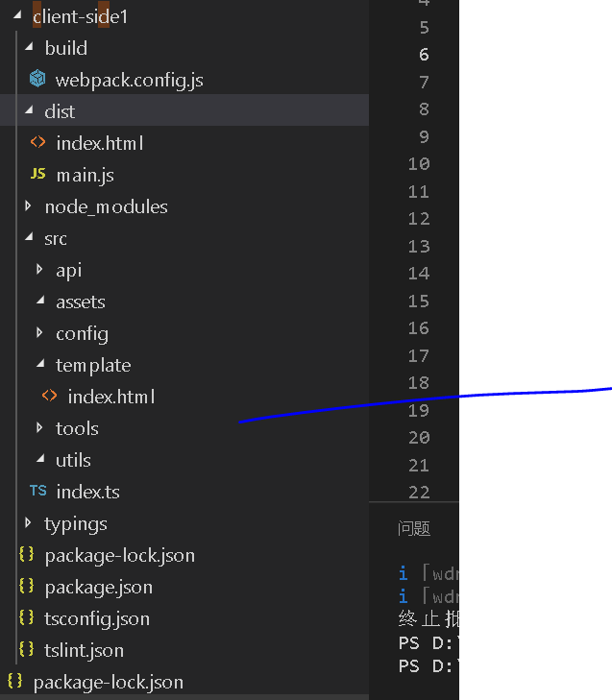This screenshot has width=612, height=700.
Task: Click the JS icon beside main.js
Action: click(37, 174)
